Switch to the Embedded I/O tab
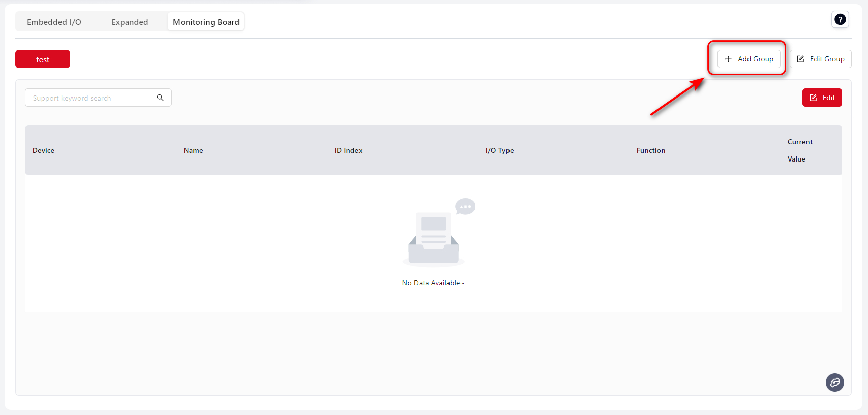868x415 pixels. (54, 22)
